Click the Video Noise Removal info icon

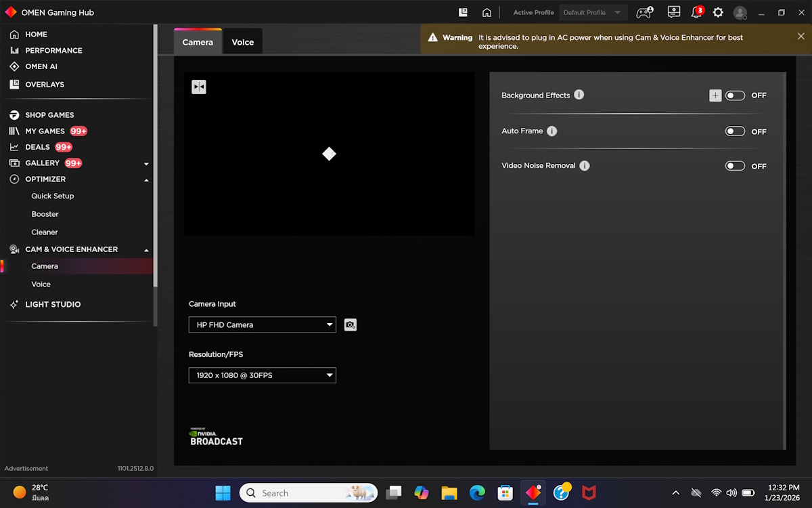(x=585, y=166)
